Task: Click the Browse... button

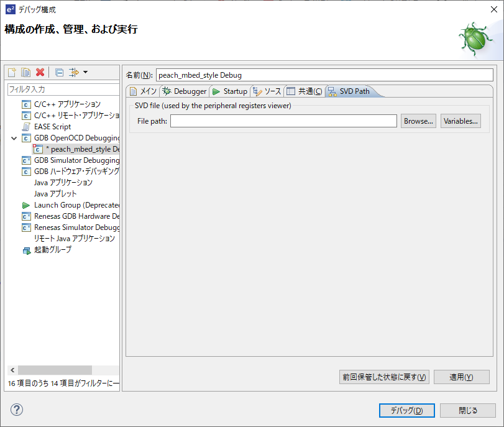Action: pos(418,121)
